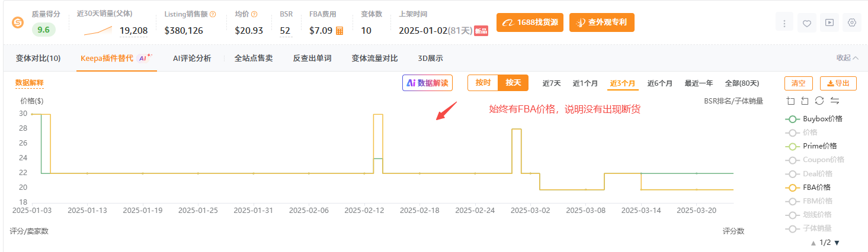Image resolution: width=868 pixels, height=252 pixels.
Task: Click the chart area zoom select icon
Action: [x=790, y=101]
